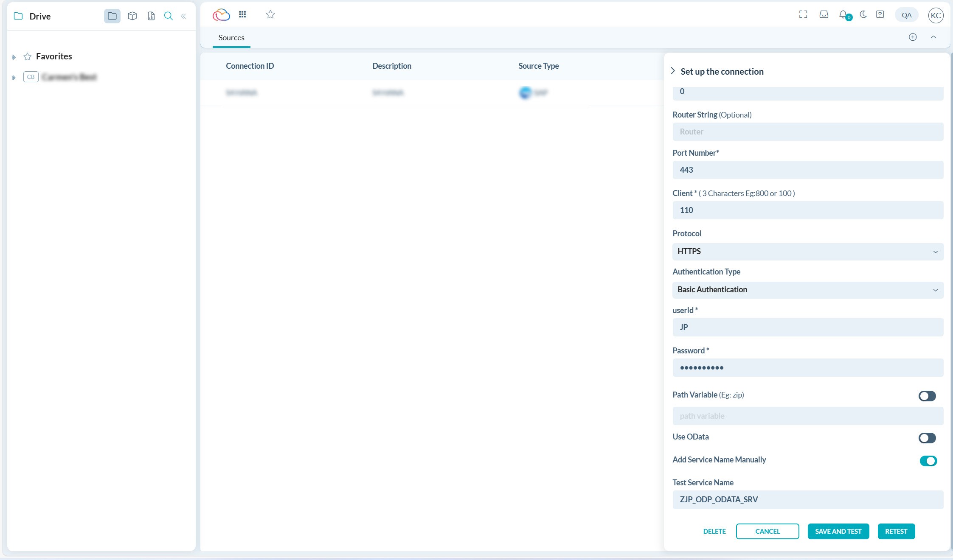Expand the Favorites tree node
The width and height of the screenshot is (953, 560).
pos(14,57)
